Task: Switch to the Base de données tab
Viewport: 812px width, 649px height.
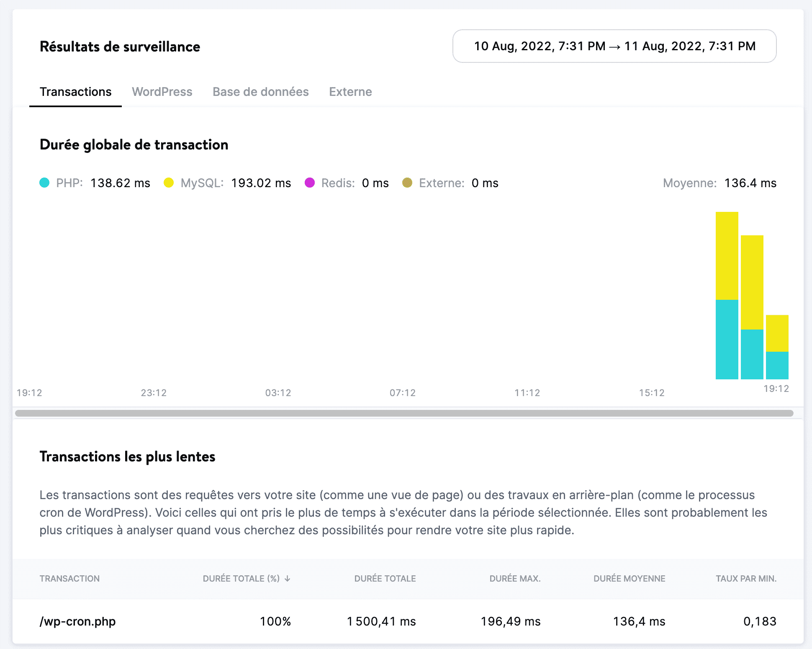Action: pos(260,92)
